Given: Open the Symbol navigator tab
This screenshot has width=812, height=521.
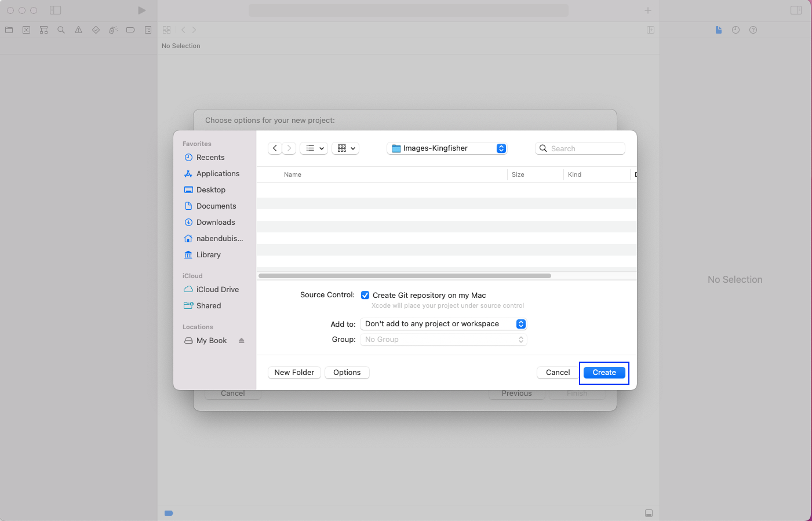Looking at the screenshot, I should [x=43, y=30].
